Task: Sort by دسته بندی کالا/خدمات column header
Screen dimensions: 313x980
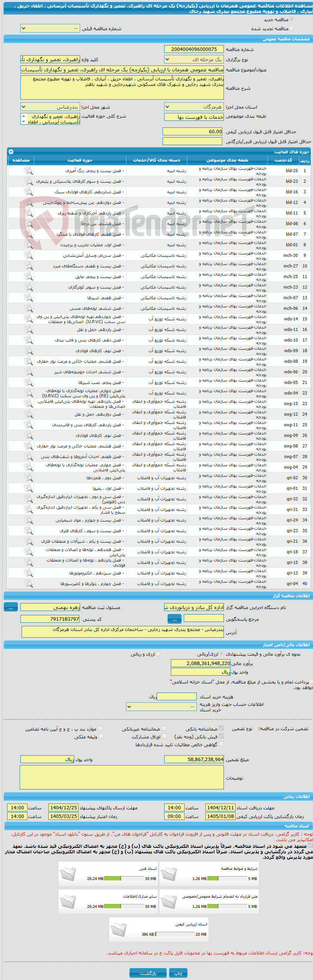Action: click(157, 160)
